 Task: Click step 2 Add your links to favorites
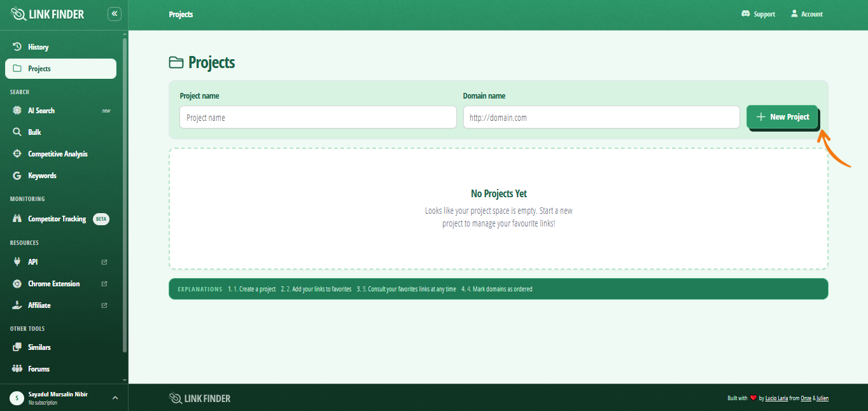coord(316,289)
